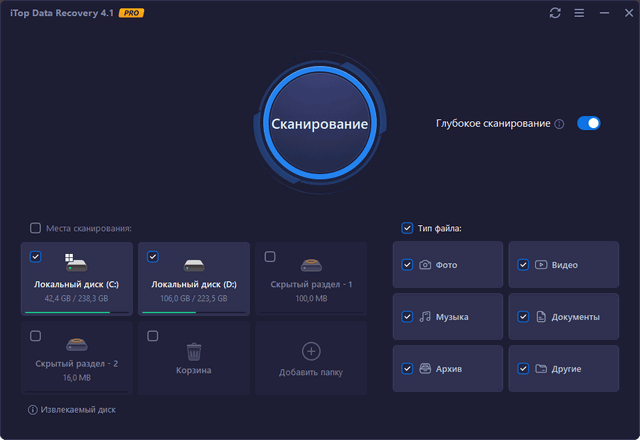Enable the Скрытый раздел - 2 checkbox
The image size is (640, 440).
(x=36, y=336)
